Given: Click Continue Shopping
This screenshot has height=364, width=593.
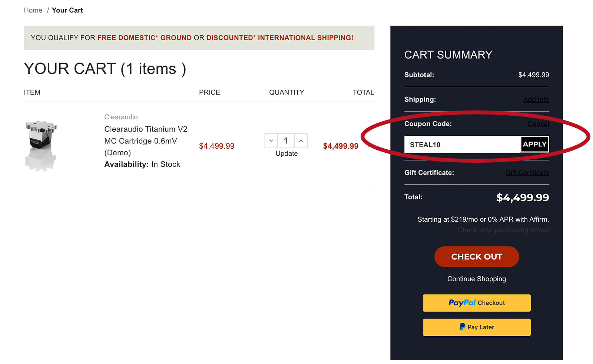Looking at the screenshot, I should 476,279.
